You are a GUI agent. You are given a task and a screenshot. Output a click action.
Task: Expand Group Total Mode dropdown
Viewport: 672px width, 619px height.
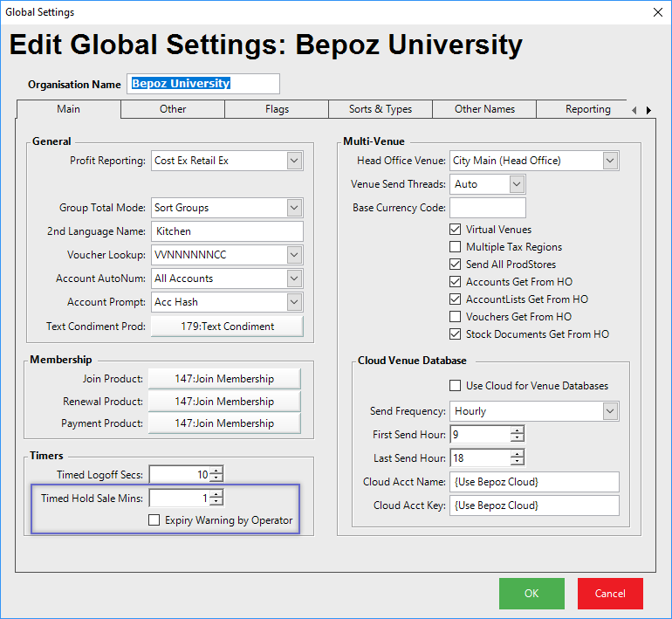(294, 208)
